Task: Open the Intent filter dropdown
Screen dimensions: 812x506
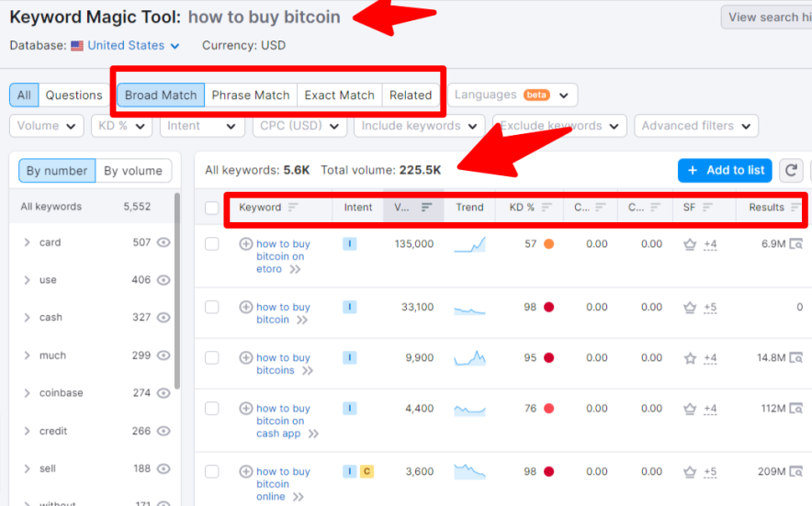Action: pos(202,126)
